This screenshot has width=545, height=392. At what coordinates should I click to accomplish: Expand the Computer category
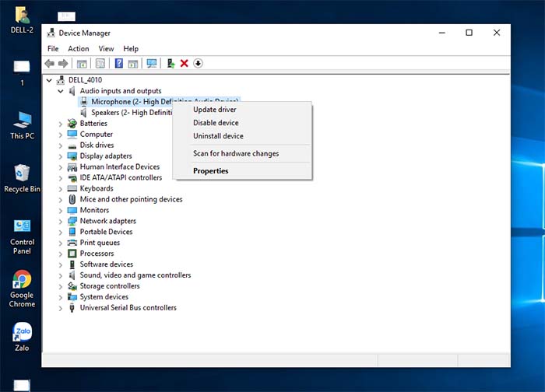point(61,135)
